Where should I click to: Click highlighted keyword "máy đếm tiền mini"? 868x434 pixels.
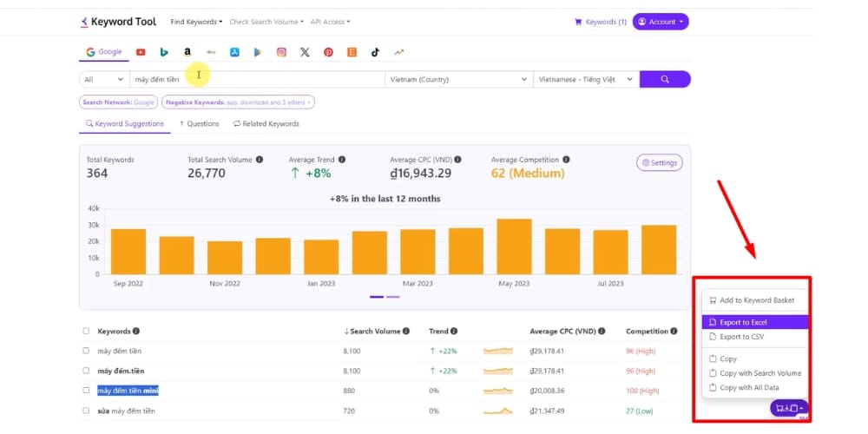tap(128, 391)
